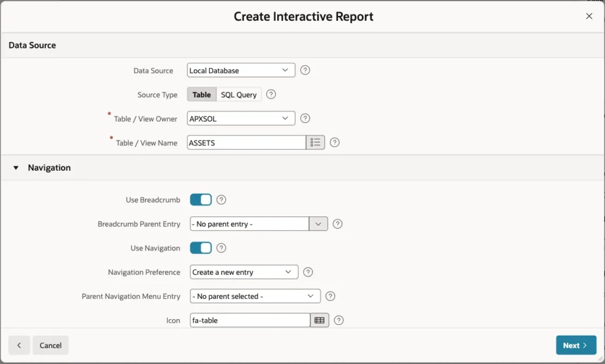Open help for Table / View Name
605x364 pixels.
tap(334, 142)
